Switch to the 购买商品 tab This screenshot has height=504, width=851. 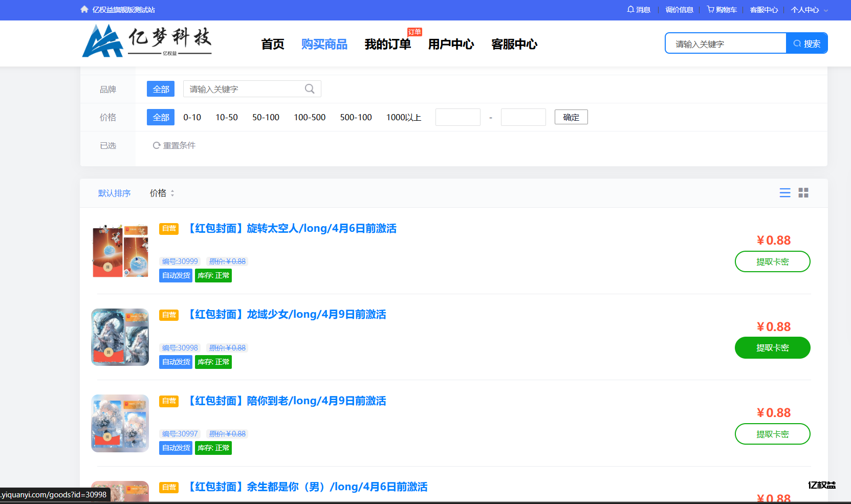324,45
